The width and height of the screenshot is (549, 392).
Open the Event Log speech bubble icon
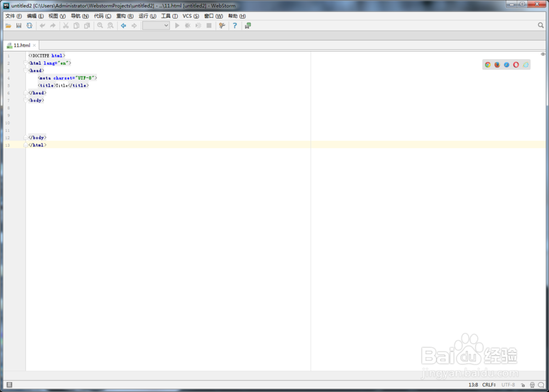pyautogui.click(x=541, y=384)
